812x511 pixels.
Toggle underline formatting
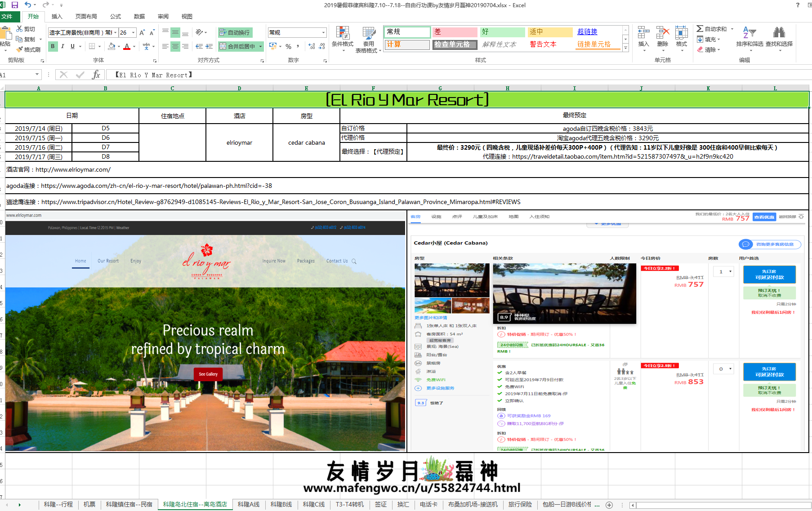72,46
